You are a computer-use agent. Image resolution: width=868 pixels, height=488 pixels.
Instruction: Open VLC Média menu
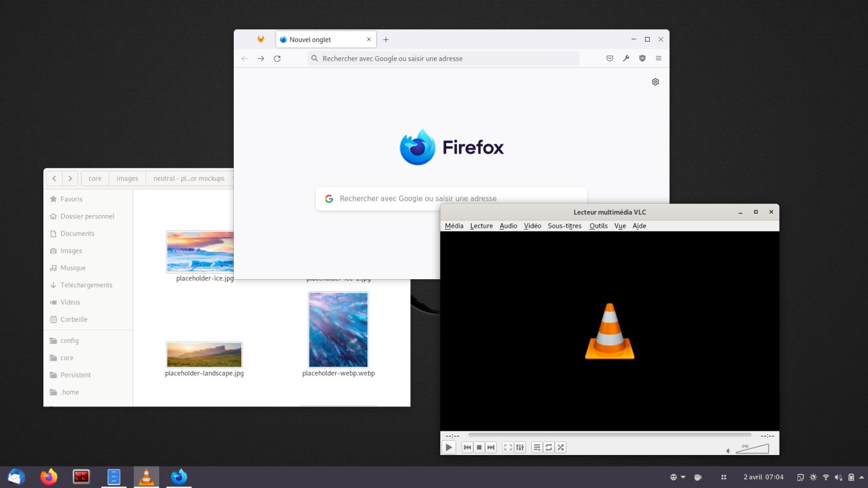tap(454, 225)
